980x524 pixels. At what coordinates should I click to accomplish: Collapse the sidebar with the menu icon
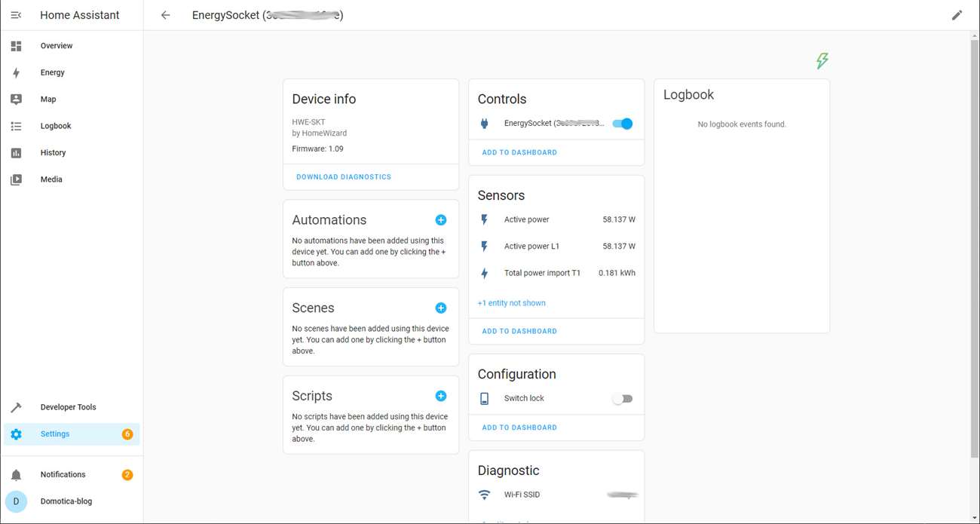16,15
